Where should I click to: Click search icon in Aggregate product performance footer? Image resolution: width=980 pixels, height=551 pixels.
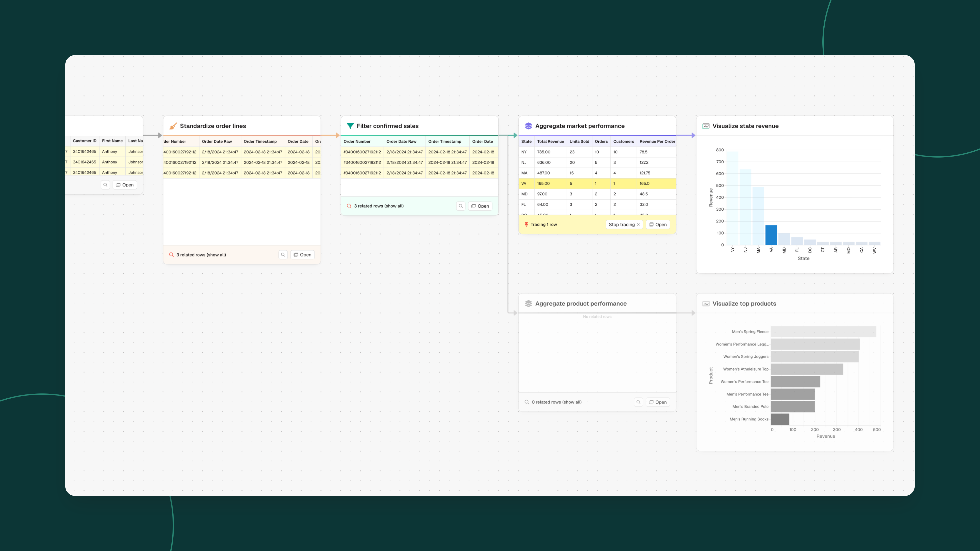tap(638, 402)
